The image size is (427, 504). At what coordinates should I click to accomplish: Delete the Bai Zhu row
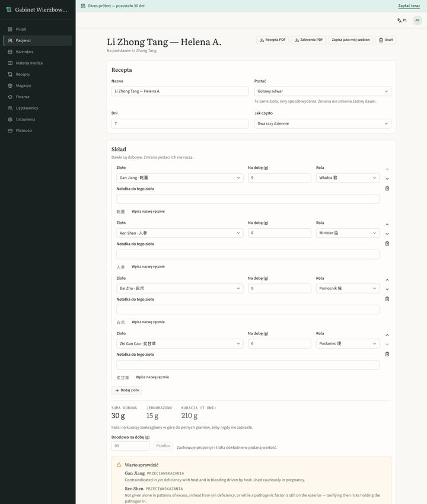[387, 299]
